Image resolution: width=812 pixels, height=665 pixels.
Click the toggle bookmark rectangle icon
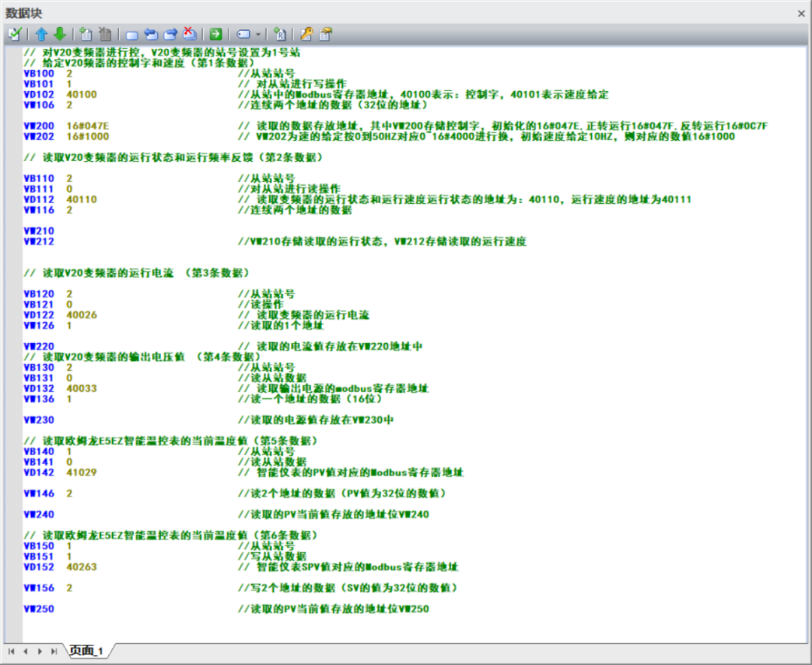[x=132, y=35]
